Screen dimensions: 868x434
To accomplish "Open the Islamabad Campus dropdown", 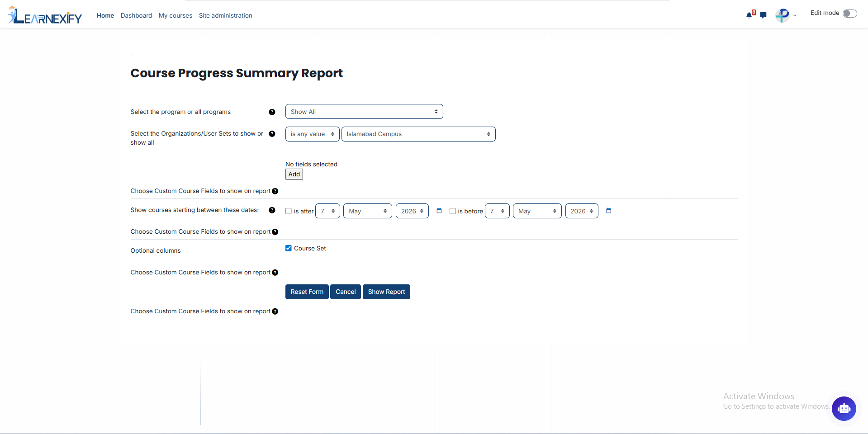I will pos(418,134).
